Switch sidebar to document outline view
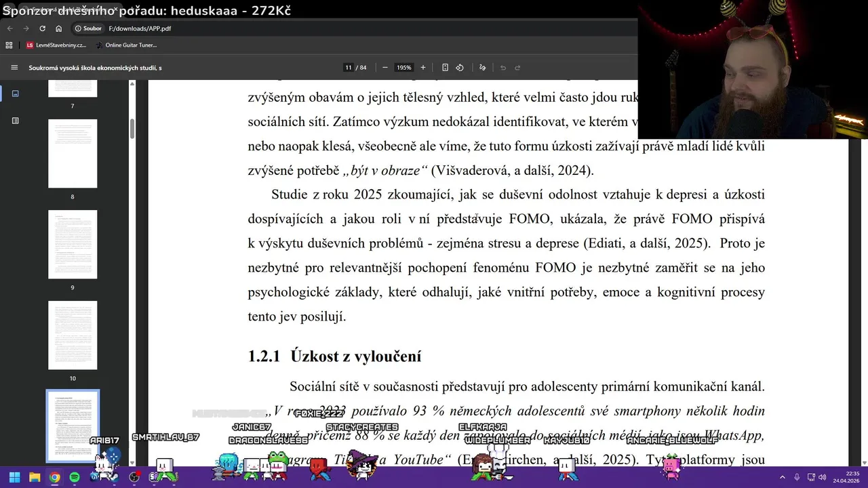 [x=16, y=121]
